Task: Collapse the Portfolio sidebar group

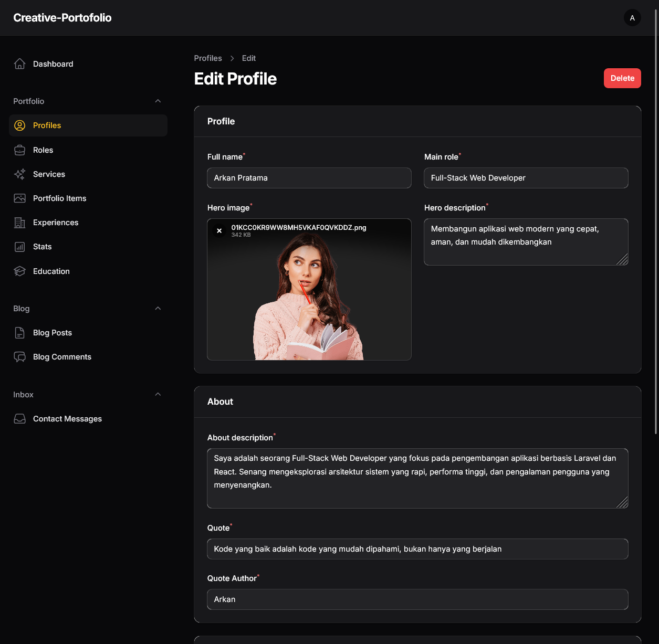Action: 158,101
